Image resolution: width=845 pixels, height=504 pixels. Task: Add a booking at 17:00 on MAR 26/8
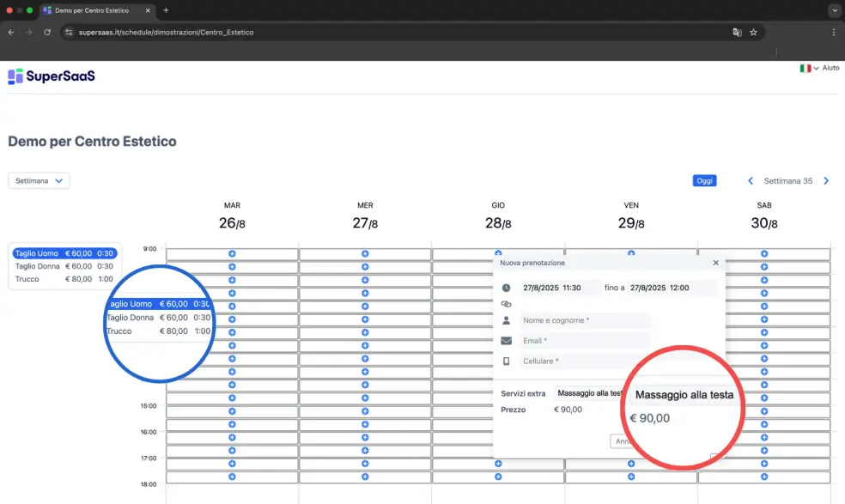pyautogui.click(x=232, y=464)
